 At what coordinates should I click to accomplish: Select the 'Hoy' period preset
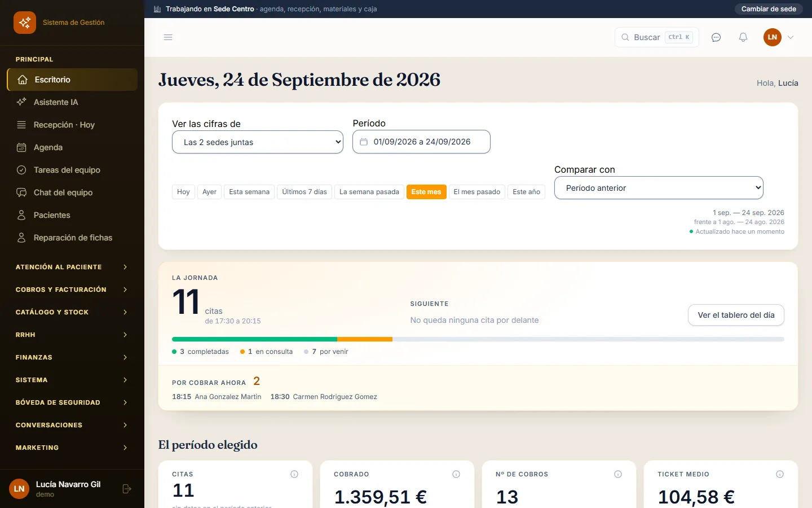click(183, 192)
